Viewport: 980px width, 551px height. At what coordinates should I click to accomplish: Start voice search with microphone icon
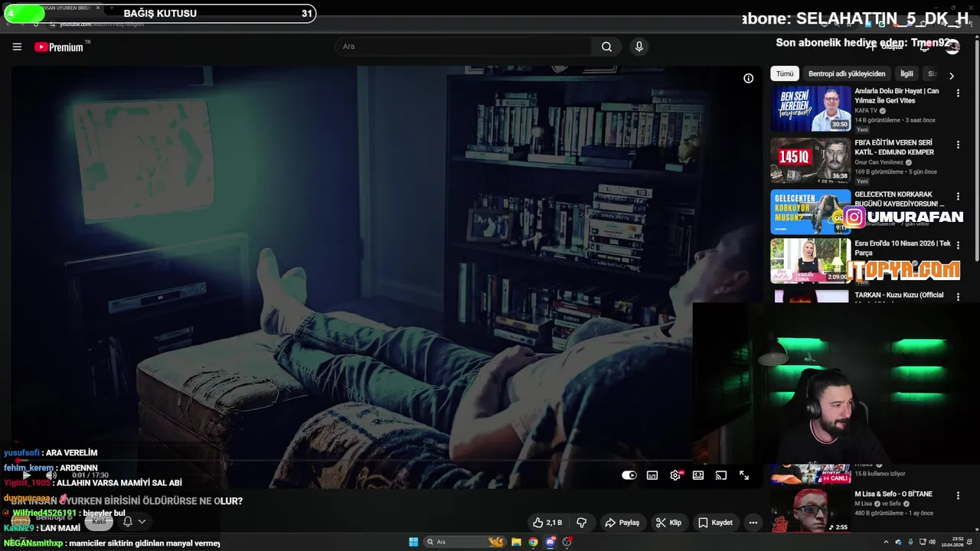pos(639,47)
